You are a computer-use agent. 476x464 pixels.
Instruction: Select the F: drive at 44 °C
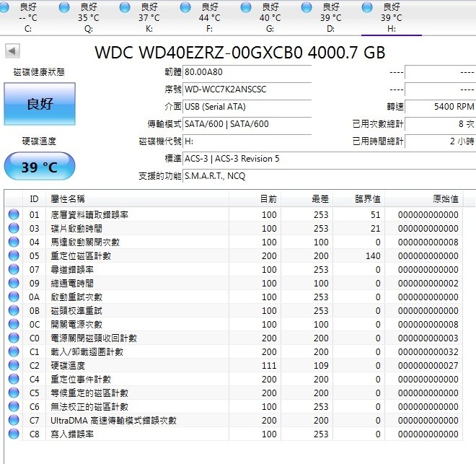[209, 17]
